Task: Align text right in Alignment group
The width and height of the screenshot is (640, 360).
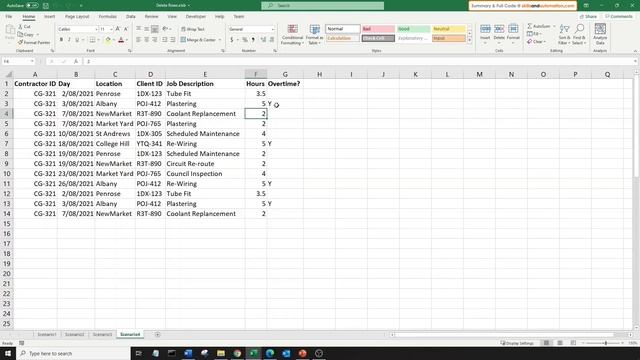Action: [155, 40]
